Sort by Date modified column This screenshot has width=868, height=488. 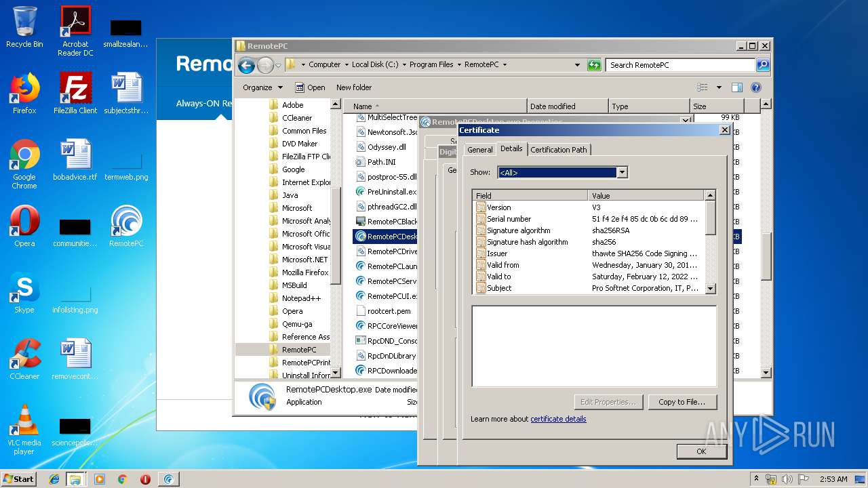567,106
